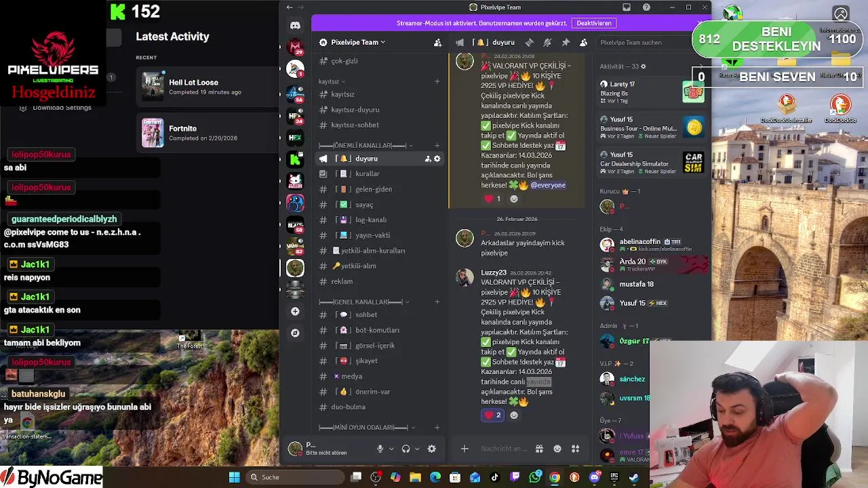
Task: Select sayaç channel
Action: pyautogui.click(x=380, y=205)
